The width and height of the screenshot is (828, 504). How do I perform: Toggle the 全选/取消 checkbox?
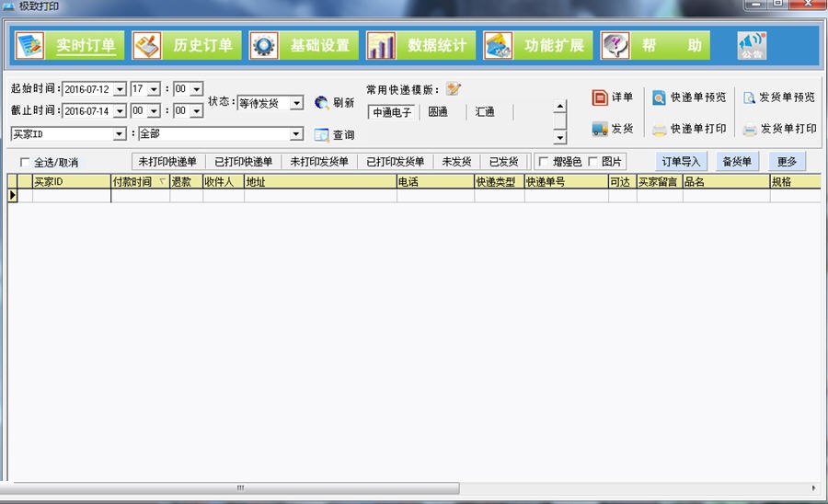click(x=25, y=162)
